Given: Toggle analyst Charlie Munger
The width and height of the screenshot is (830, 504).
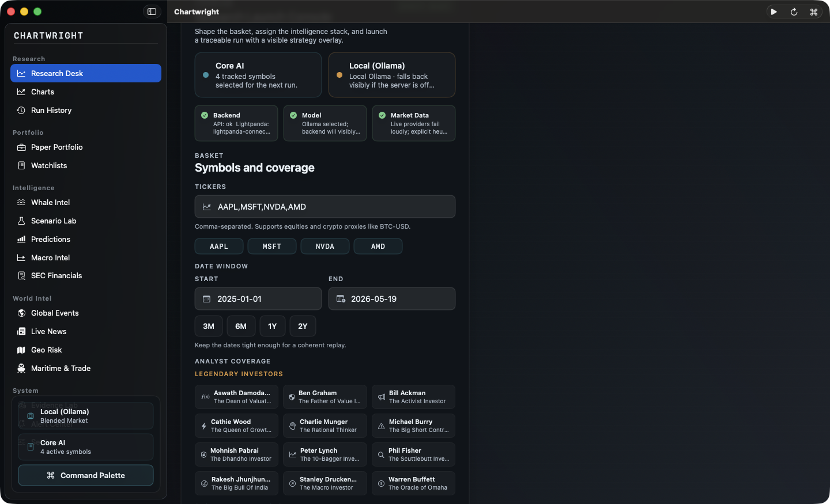Looking at the screenshot, I should (325, 426).
